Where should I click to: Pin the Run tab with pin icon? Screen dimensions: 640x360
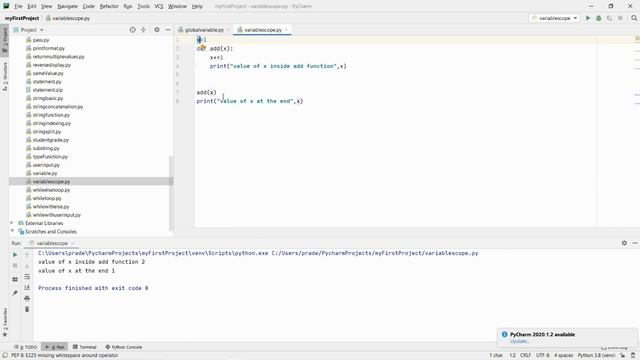click(15, 293)
